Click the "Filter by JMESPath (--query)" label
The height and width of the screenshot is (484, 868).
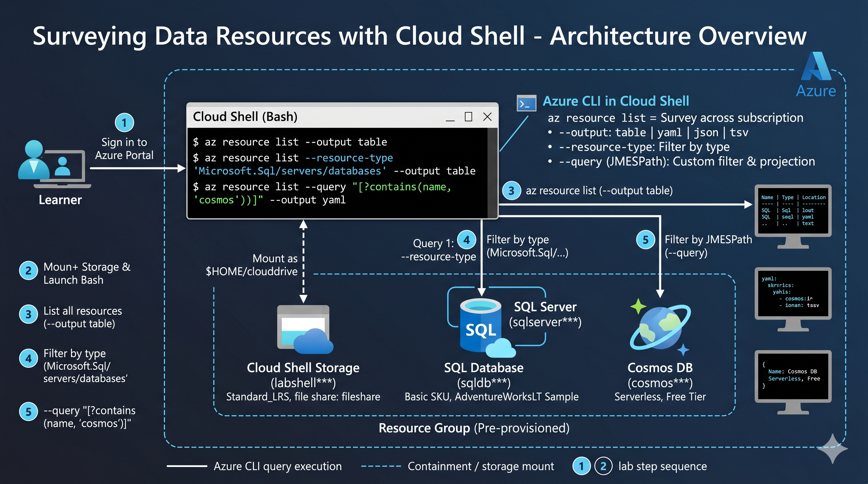pyautogui.click(x=708, y=246)
